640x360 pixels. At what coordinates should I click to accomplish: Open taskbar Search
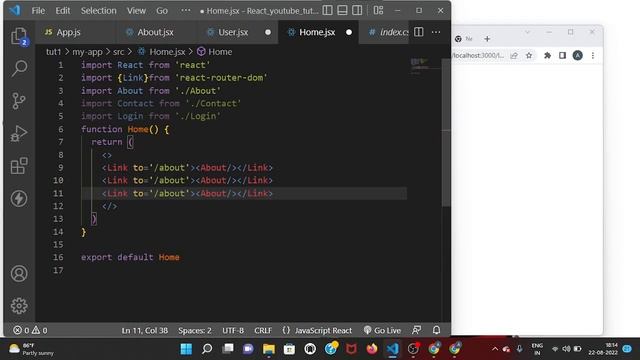click(x=207, y=349)
